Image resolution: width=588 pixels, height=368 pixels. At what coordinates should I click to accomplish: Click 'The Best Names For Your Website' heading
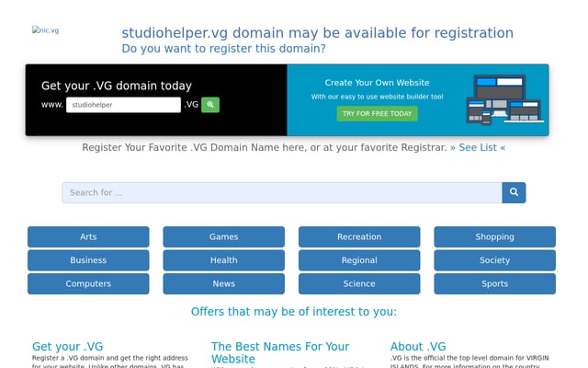pyautogui.click(x=279, y=352)
